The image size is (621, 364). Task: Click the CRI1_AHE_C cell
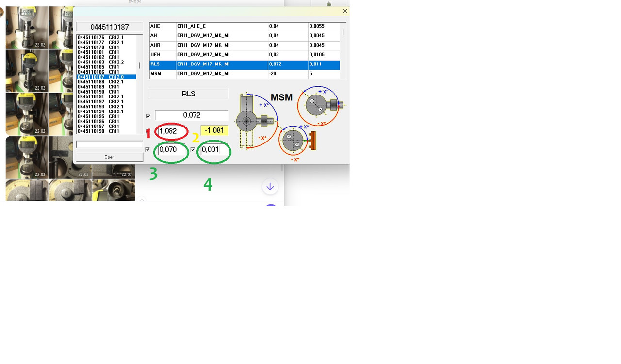[222, 26]
